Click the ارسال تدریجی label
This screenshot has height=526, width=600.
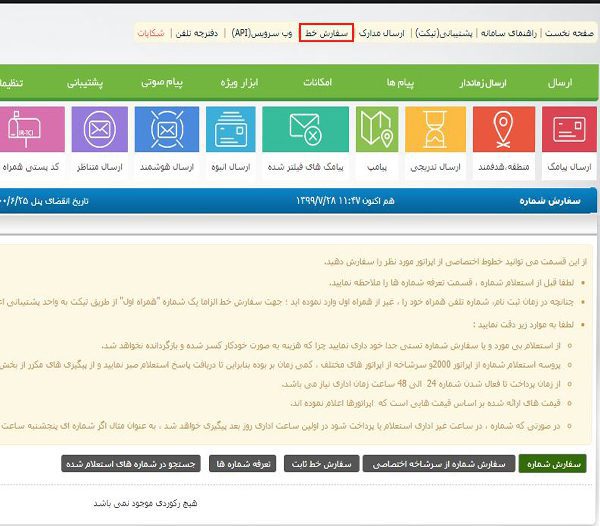[x=435, y=167]
